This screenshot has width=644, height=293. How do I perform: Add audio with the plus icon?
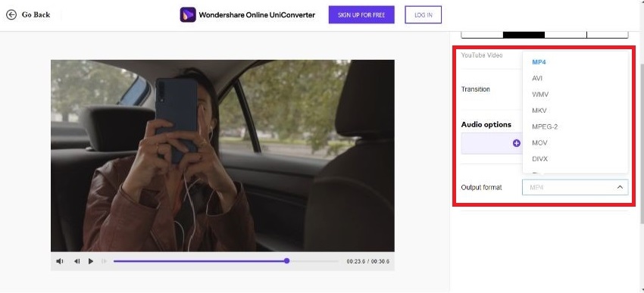click(517, 143)
